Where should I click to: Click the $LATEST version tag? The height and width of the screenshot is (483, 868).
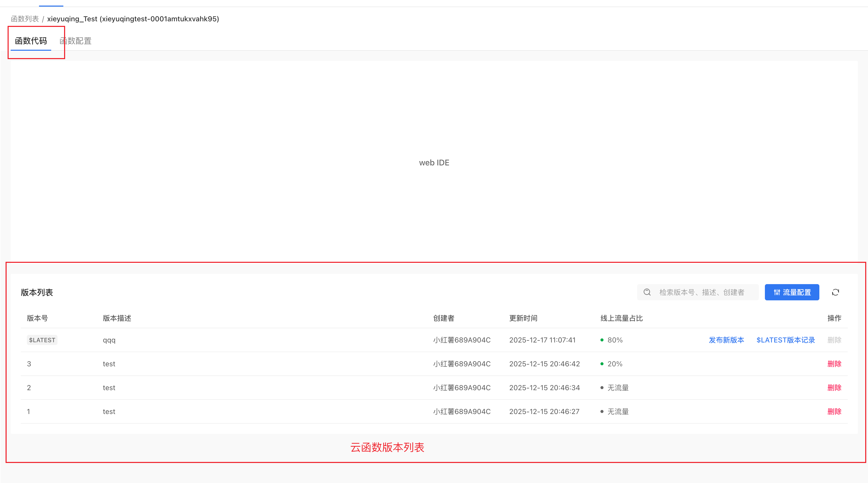pos(42,340)
